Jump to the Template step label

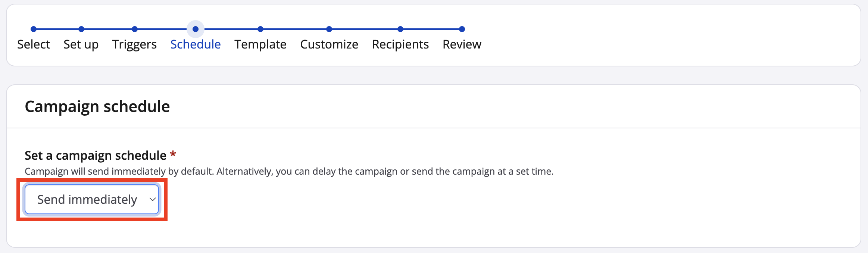coord(260,44)
